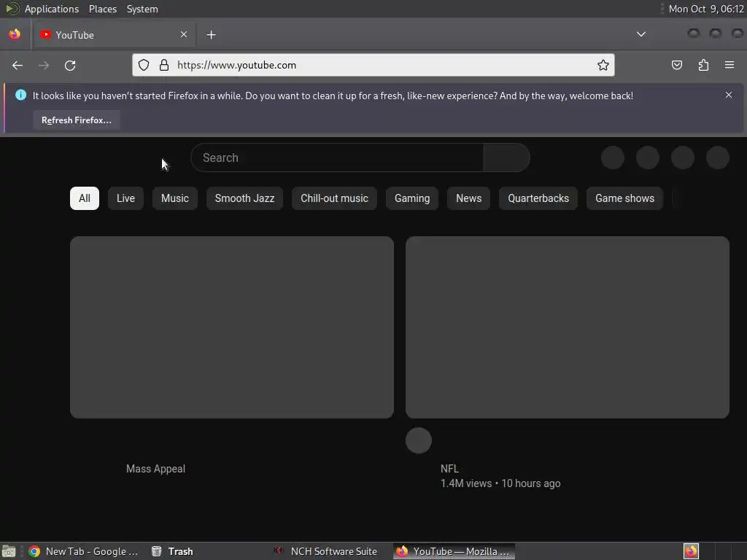Click the Refresh Firefox... button
This screenshot has width=747, height=560.
pos(76,120)
